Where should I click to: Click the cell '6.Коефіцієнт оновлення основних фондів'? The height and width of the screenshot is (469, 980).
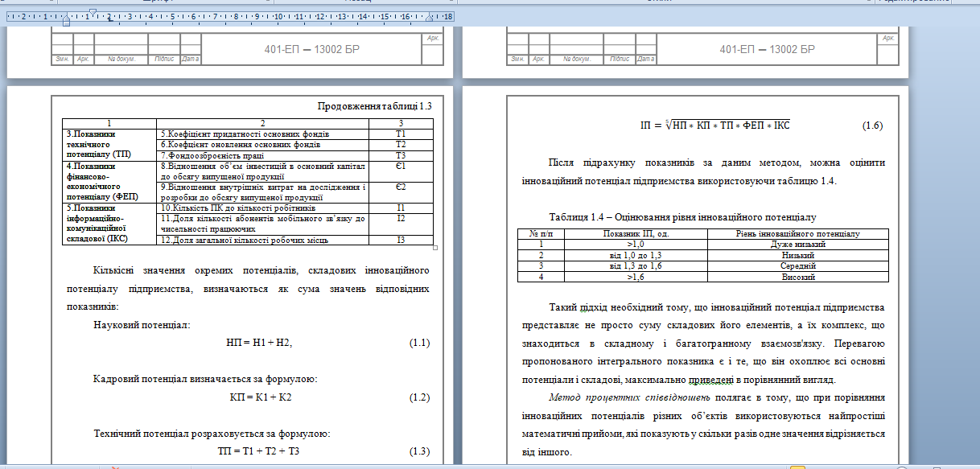point(263,144)
